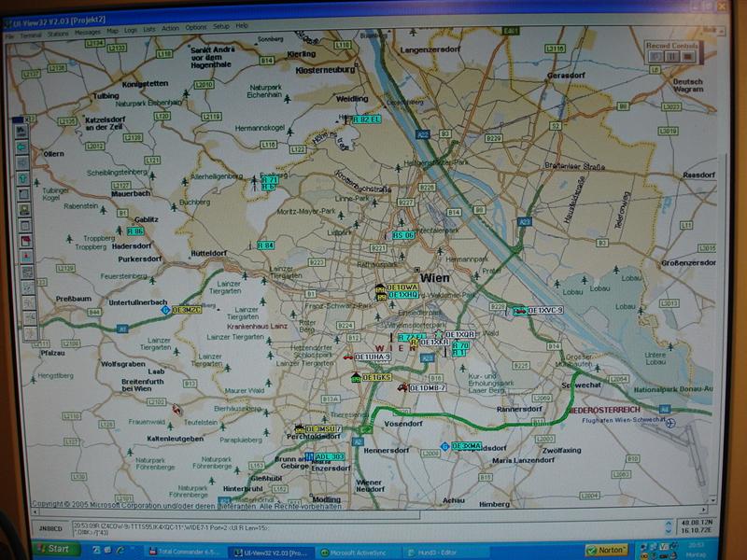The height and width of the screenshot is (560, 747).
Task: Click the Norton button in the taskbar
Action: click(x=606, y=551)
